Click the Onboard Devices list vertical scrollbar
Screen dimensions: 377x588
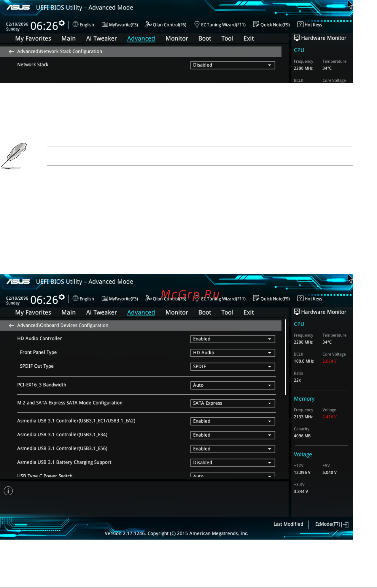(285, 357)
